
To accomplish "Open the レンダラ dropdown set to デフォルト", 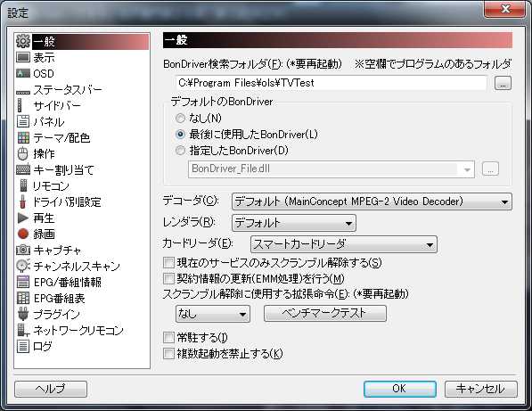I will (294, 223).
